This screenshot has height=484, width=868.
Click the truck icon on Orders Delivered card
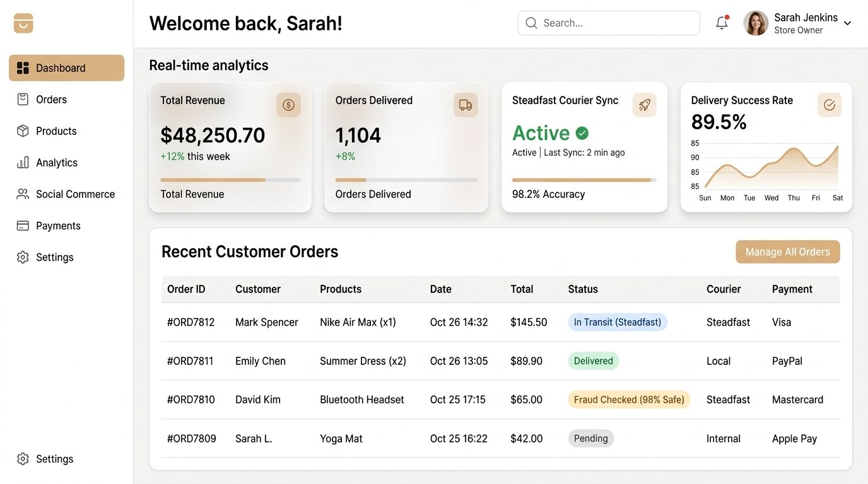click(466, 105)
